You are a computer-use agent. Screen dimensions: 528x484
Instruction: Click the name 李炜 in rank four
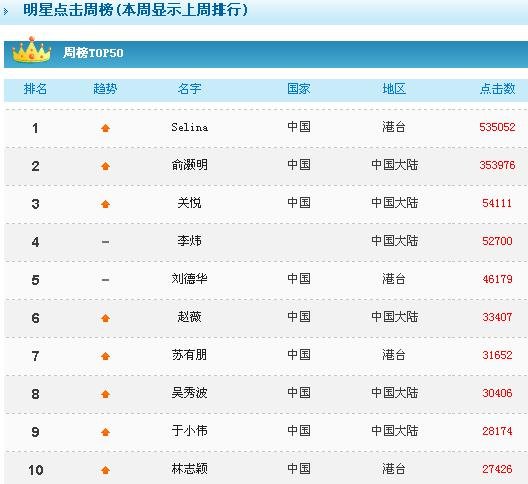[x=190, y=241]
